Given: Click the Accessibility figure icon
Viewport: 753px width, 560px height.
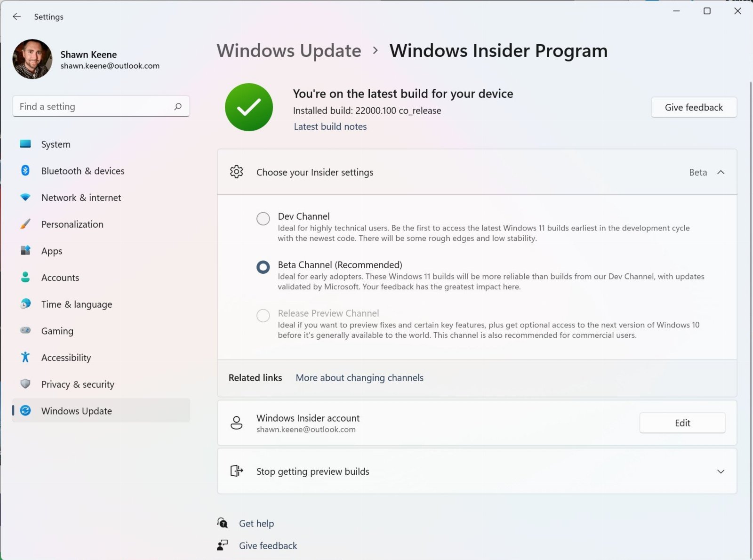Looking at the screenshot, I should tap(25, 357).
